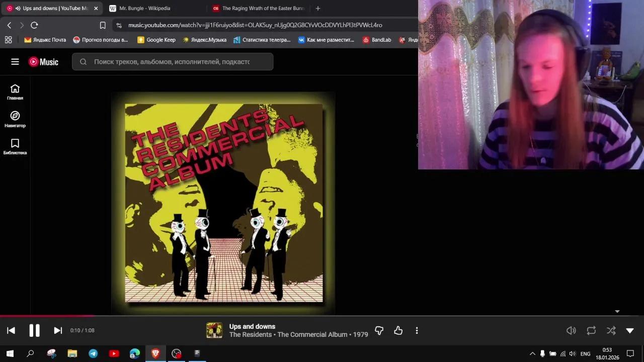Expand the small down triangle above player bar
Screen dimensions: 644x362
point(617,312)
